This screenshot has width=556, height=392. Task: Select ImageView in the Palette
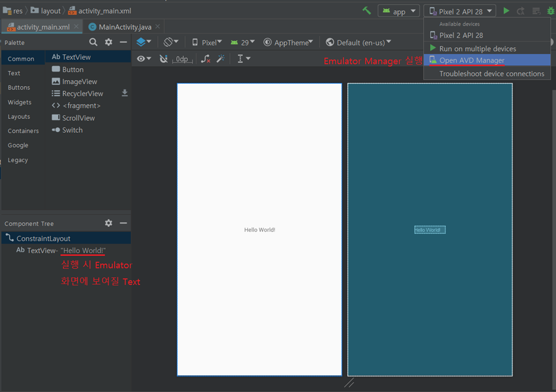click(88, 81)
